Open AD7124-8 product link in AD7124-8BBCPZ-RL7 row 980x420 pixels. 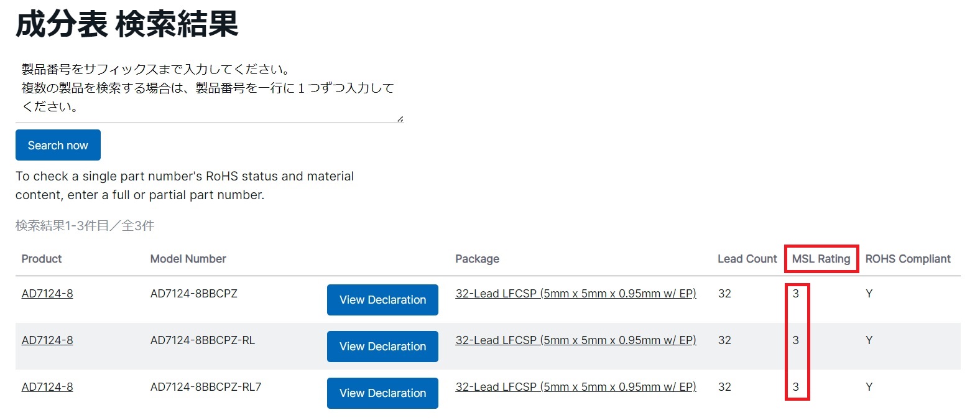click(47, 387)
